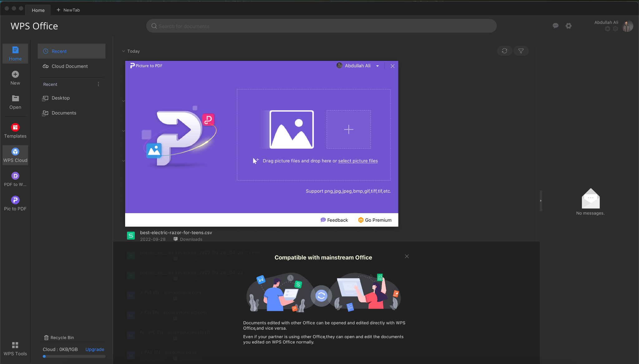Click the chat messages icon in header
Image resolution: width=639 pixels, height=364 pixels.
555,26
